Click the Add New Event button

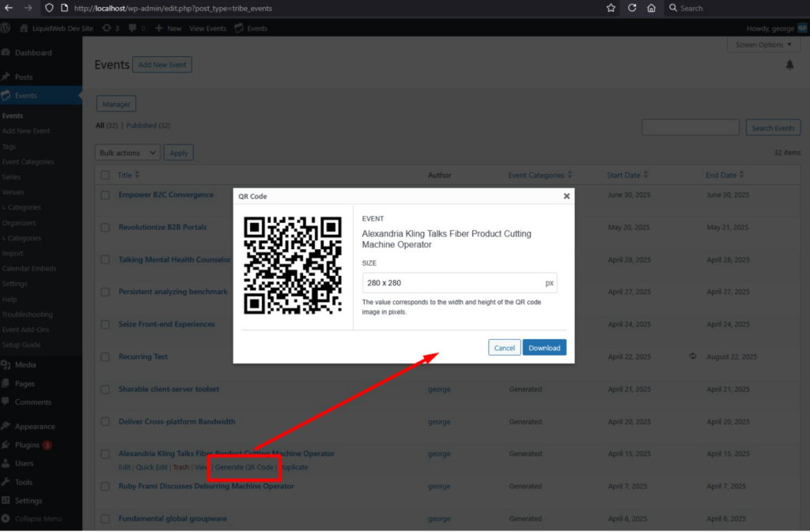pos(162,65)
